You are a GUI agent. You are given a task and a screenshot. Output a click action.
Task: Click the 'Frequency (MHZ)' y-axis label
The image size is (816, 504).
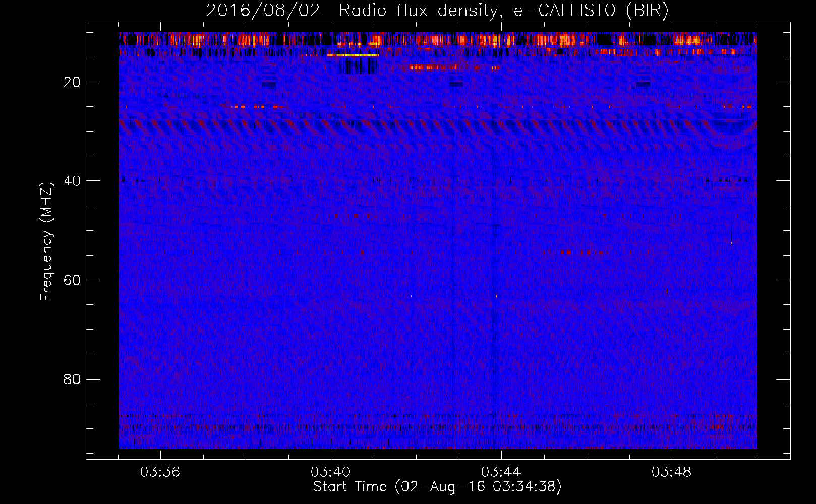click(46, 242)
